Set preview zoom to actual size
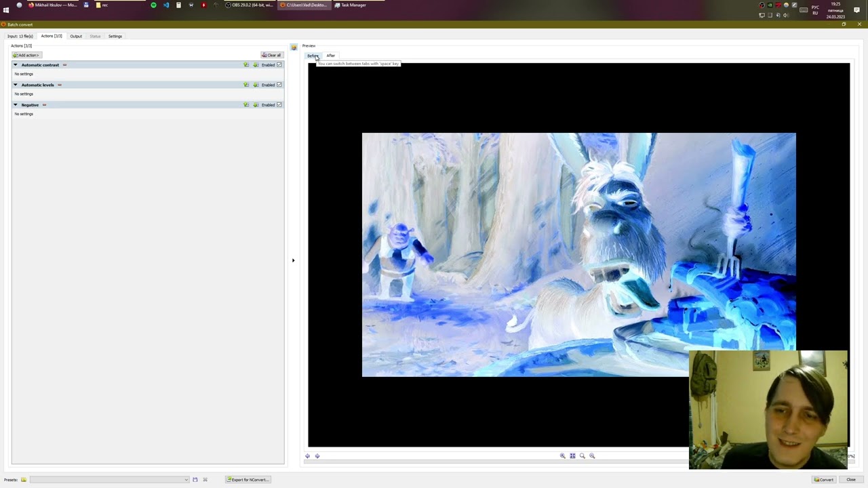The image size is (868, 488). coord(582,456)
